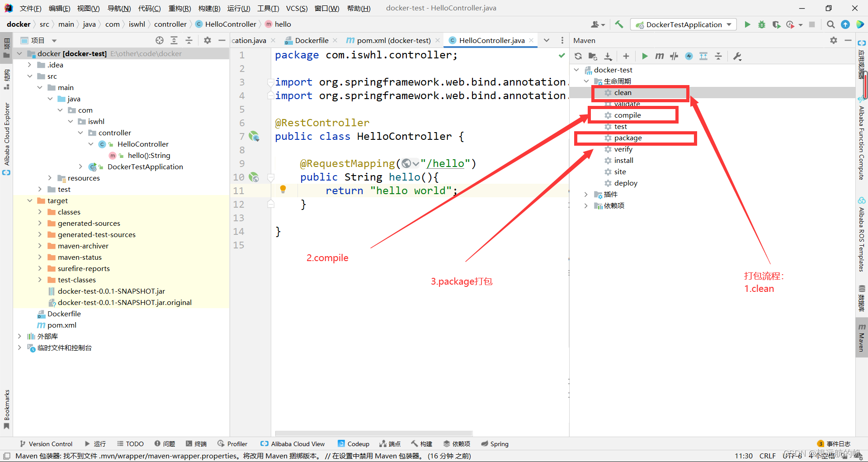Screen dimensions: 868x462
Task: Open the 重构(R) menu
Action: coord(179,8)
